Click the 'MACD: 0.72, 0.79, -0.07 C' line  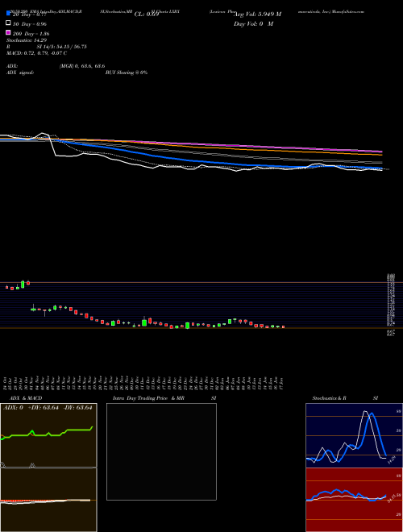[x=36, y=53]
